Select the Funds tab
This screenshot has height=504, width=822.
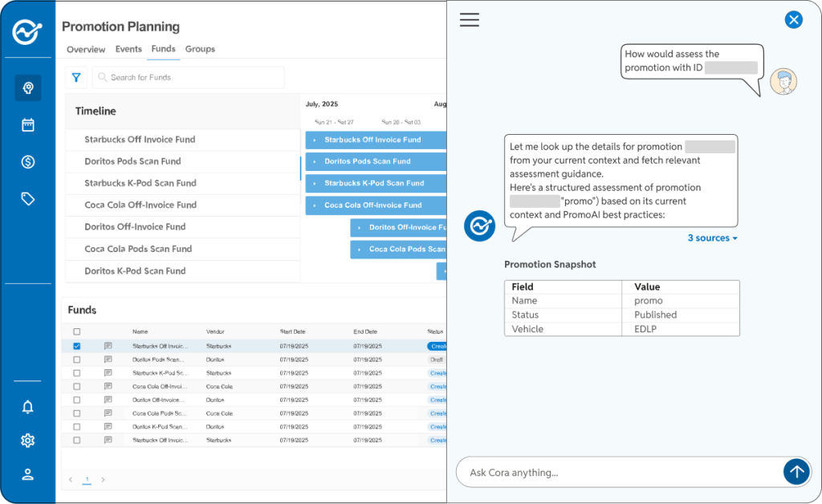point(164,49)
